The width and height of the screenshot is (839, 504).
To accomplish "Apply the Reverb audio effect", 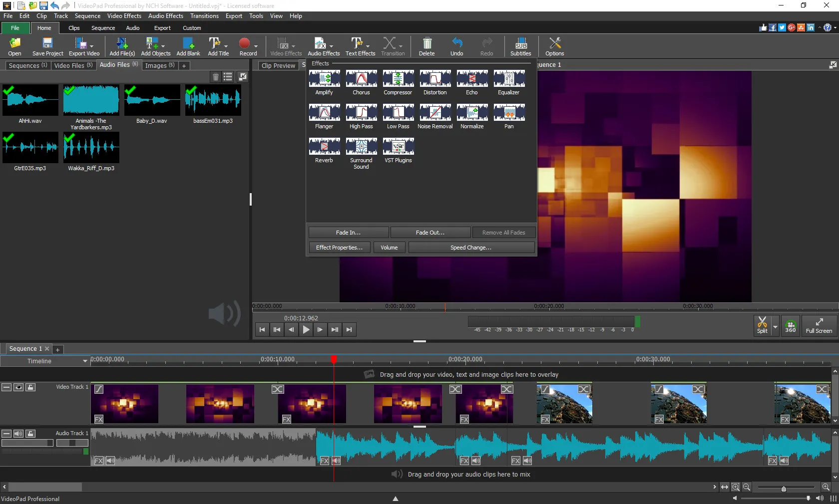I will pos(324,150).
